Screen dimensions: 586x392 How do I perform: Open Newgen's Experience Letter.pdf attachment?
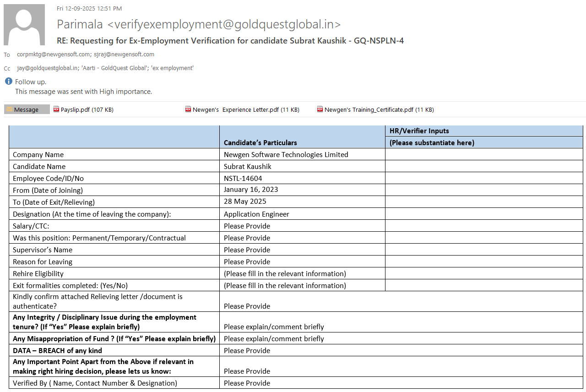click(245, 109)
